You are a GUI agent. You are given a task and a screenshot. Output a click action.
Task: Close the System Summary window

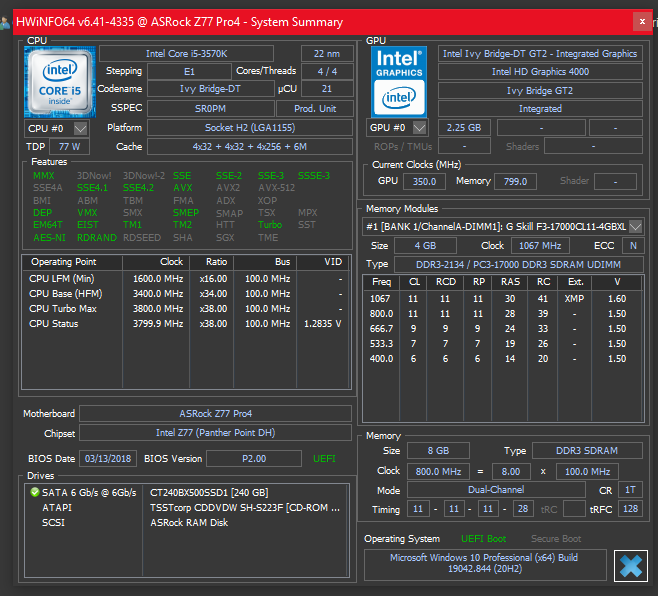[642, 21]
